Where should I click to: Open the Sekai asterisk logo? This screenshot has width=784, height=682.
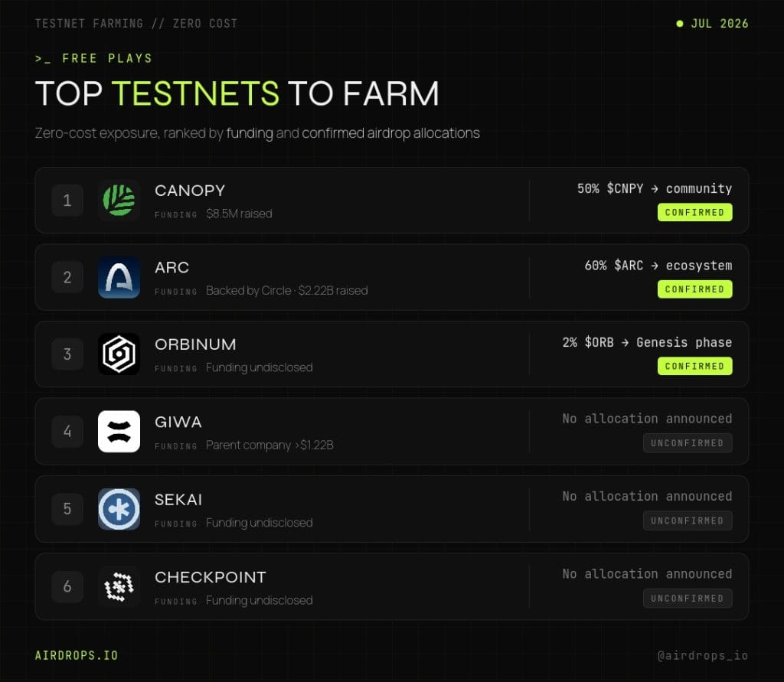pos(119,509)
